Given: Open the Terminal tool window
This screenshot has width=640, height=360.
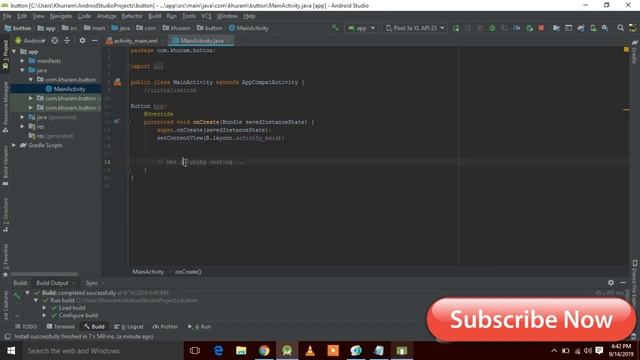Looking at the screenshot, I should tap(61, 327).
